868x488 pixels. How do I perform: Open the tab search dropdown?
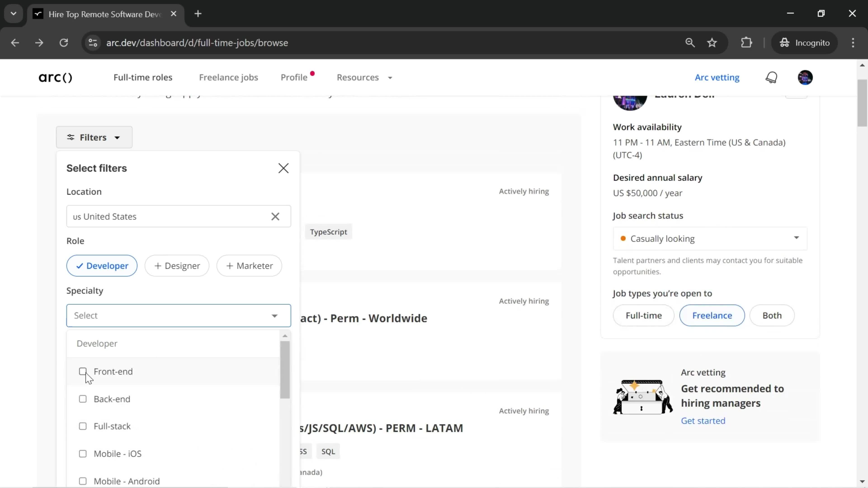(14, 14)
